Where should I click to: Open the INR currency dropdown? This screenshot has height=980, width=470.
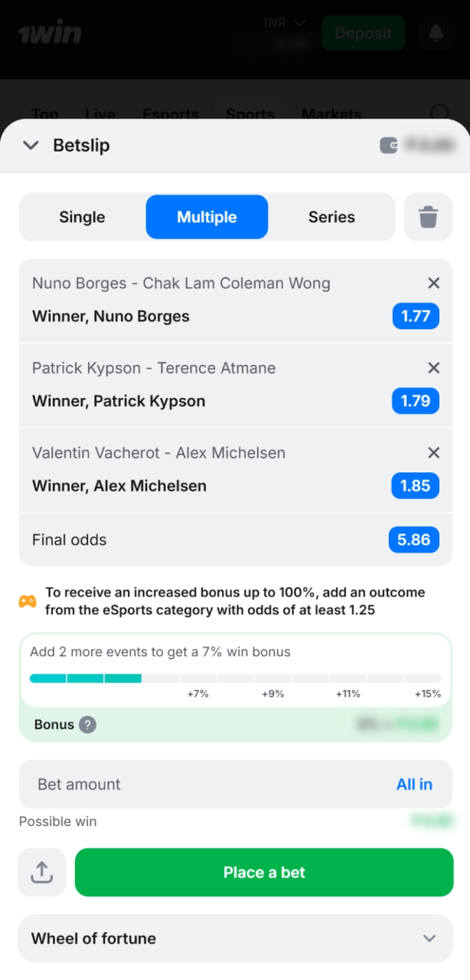[284, 22]
